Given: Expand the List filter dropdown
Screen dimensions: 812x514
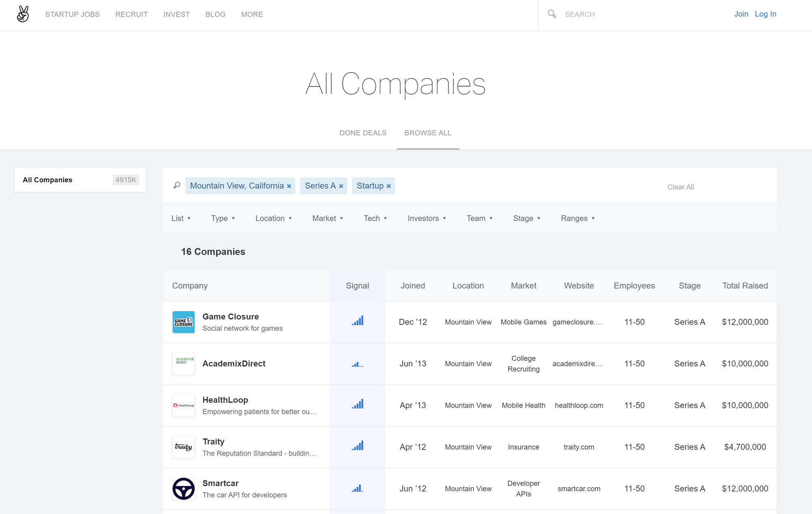Looking at the screenshot, I should (x=181, y=218).
